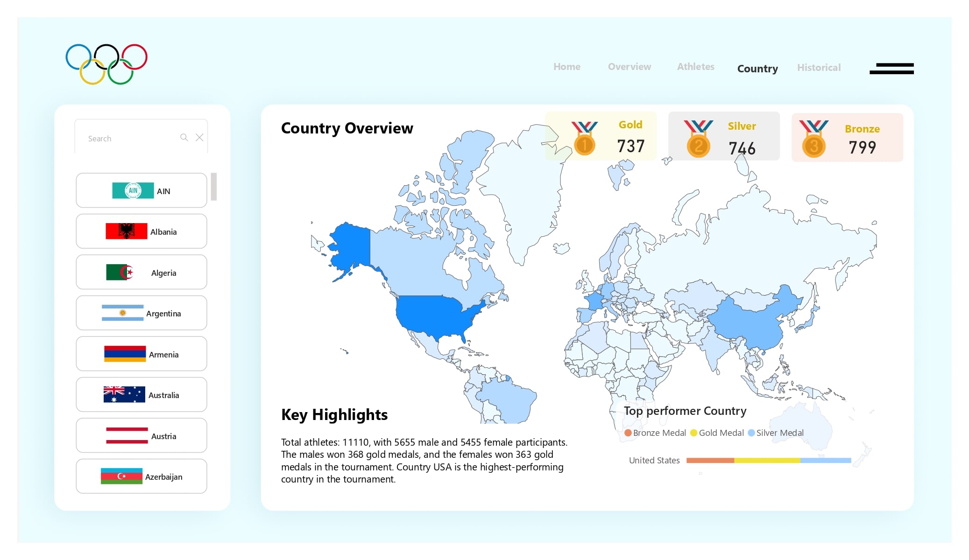The height and width of the screenshot is (560, 969).
Task: Go to the Home tab
Action: (567, 67)
